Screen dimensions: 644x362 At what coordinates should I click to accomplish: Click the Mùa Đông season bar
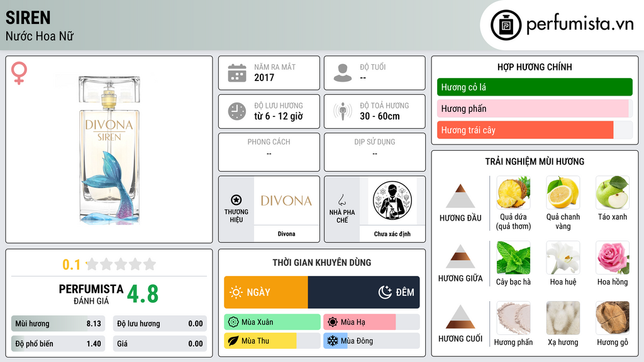point(372,341)
